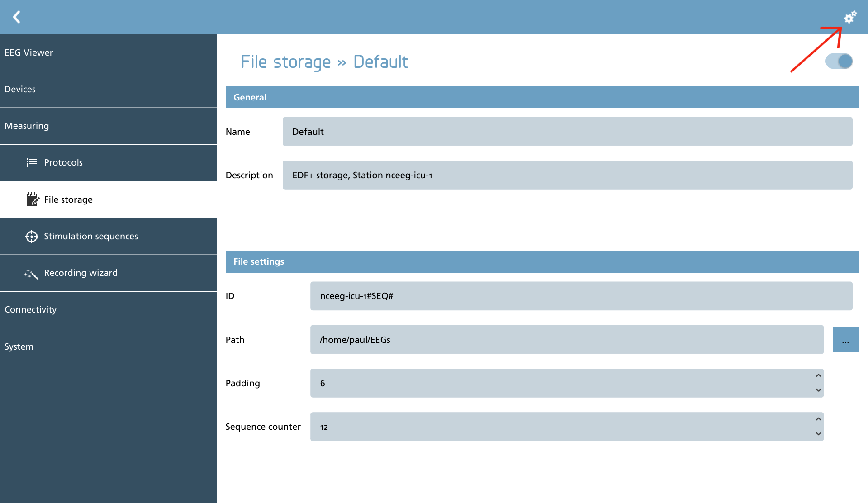
Task: Click the back arrow in the header
Action: tap(17, 17)
